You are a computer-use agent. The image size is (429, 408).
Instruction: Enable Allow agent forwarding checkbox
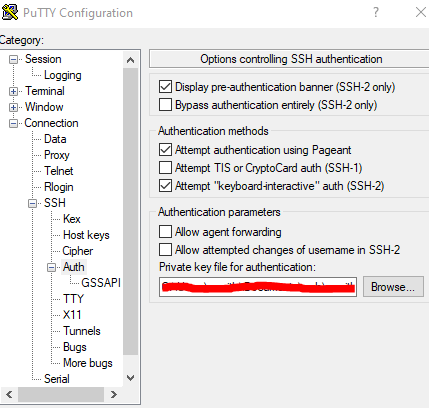point(165,231)
